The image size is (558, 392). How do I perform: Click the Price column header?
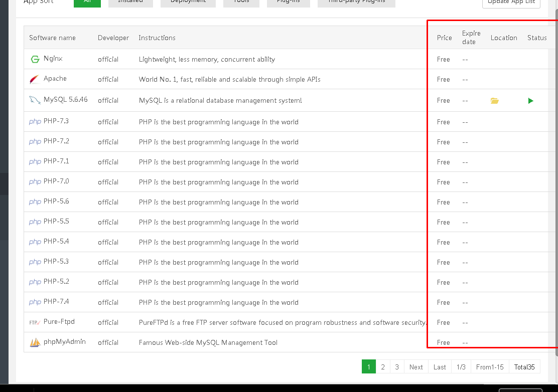(445, 38)
